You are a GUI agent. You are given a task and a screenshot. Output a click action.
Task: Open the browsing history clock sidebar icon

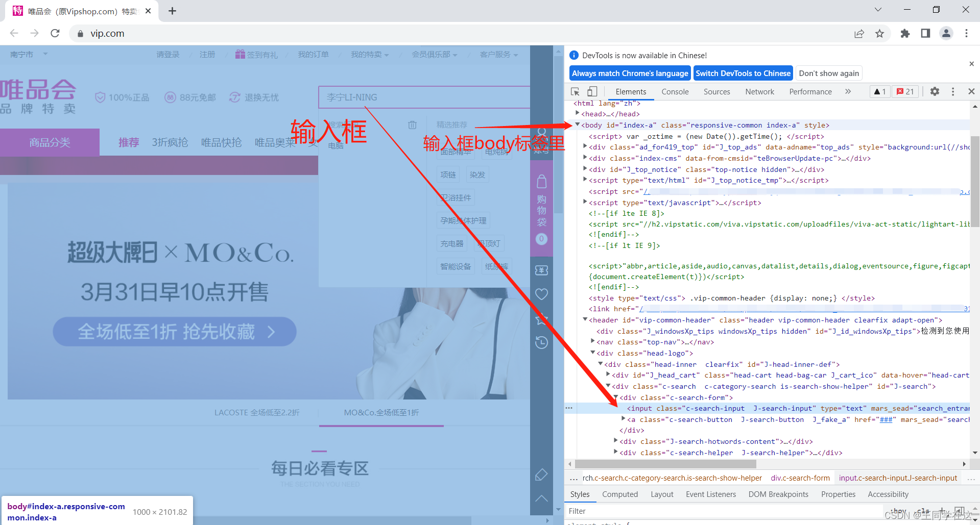[541, 342]
